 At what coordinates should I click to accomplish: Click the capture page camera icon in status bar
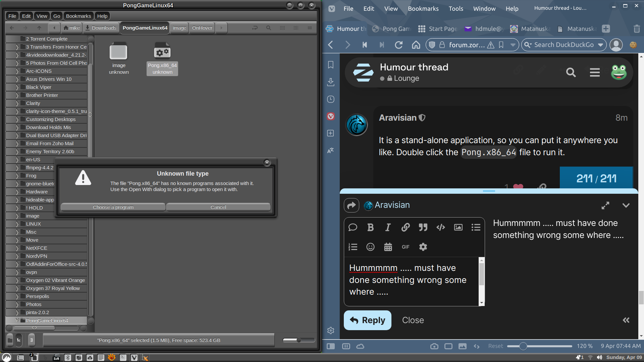coord(434,346)
